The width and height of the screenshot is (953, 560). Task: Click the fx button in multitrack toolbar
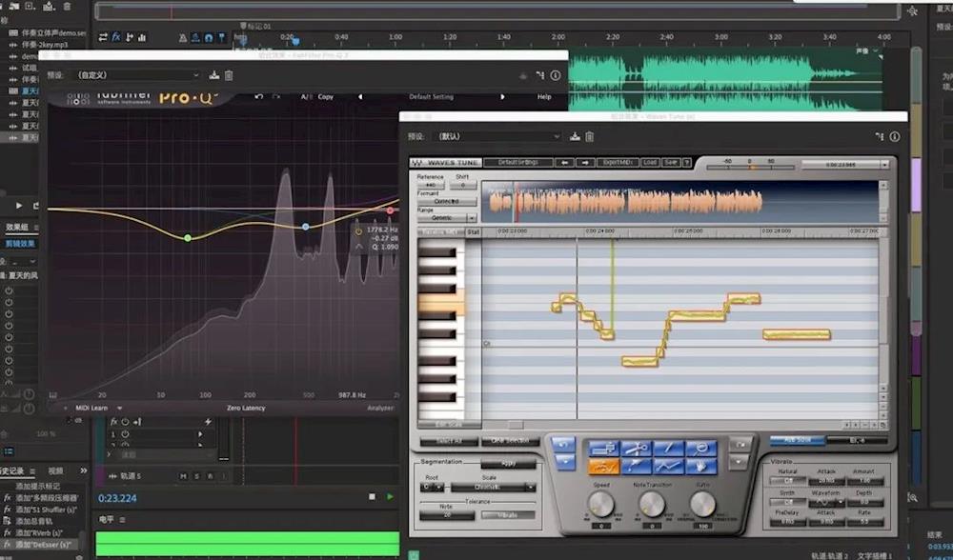coord(116,37)
